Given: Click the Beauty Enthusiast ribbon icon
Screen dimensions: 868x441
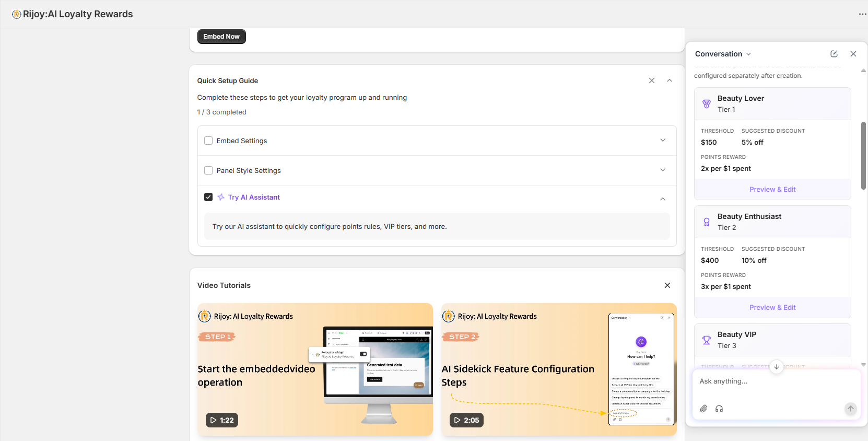Looking at the screenshot, I should click(707, 222).
